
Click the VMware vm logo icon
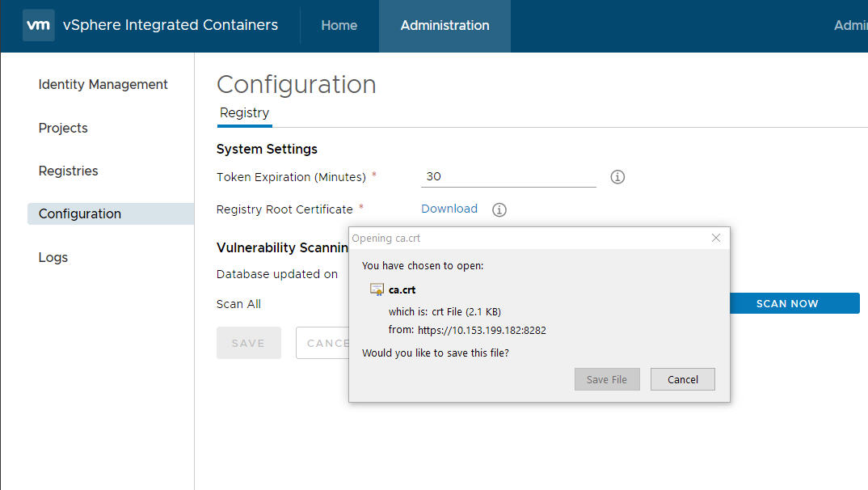(x=38, y=25)
